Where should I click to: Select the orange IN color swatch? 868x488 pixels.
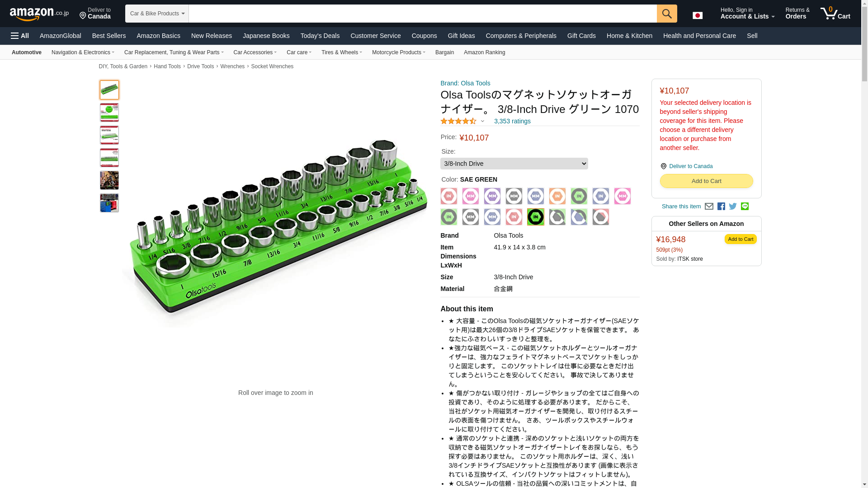pos(557,196)
